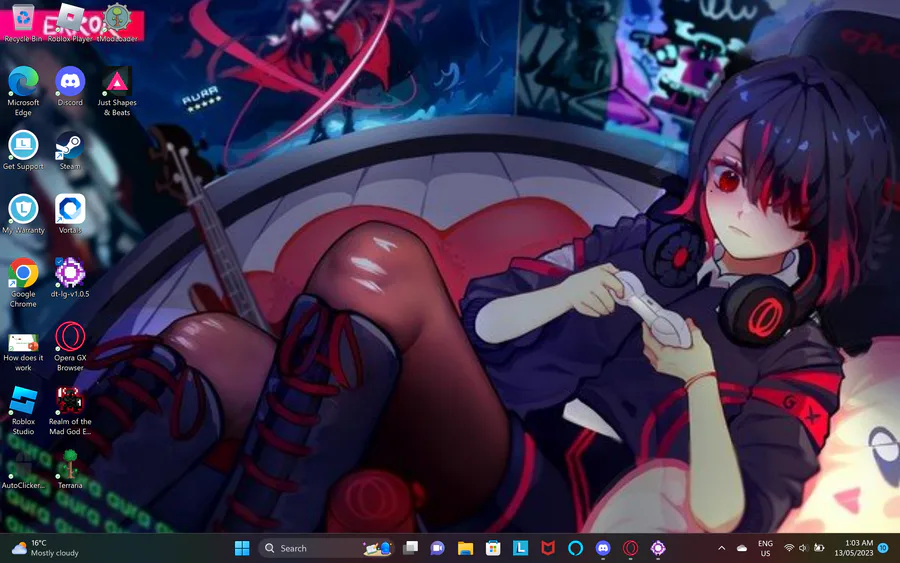Open the Recycle Bin desktop icon
The image size is (900, 563).
[x=23, y=23]
